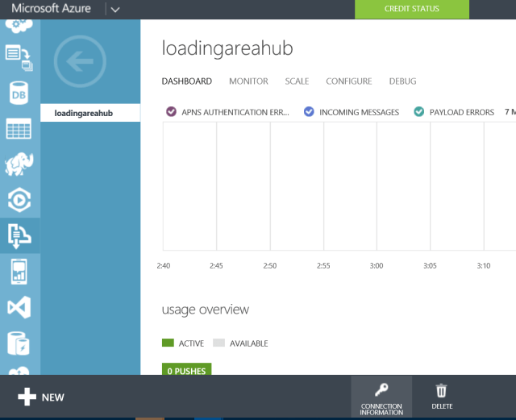Switch to the Configure tab
Viewport: 516px width, 420px height.
point(348,81)
